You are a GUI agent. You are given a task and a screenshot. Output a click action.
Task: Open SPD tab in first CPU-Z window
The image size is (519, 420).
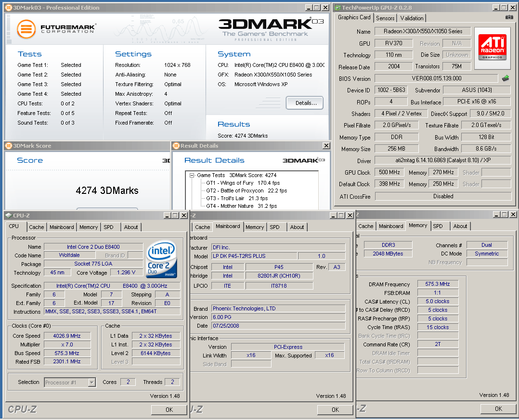[109, 227]
